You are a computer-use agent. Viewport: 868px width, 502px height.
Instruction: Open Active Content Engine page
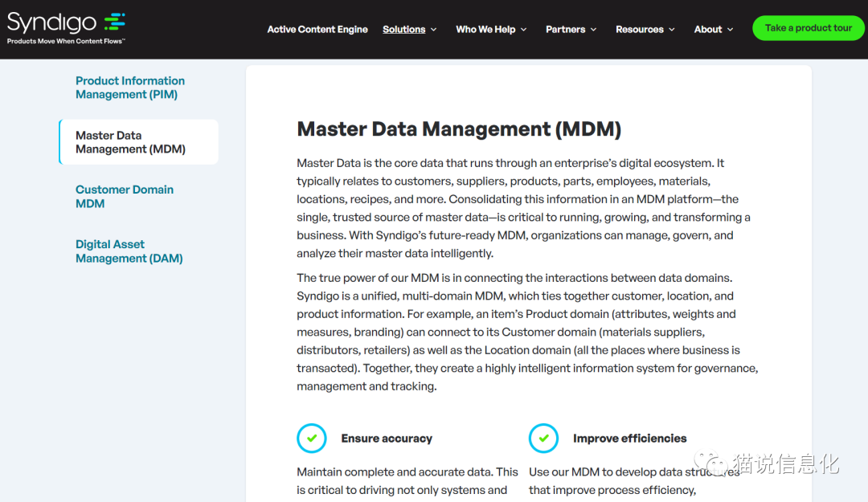coord(317,30)
